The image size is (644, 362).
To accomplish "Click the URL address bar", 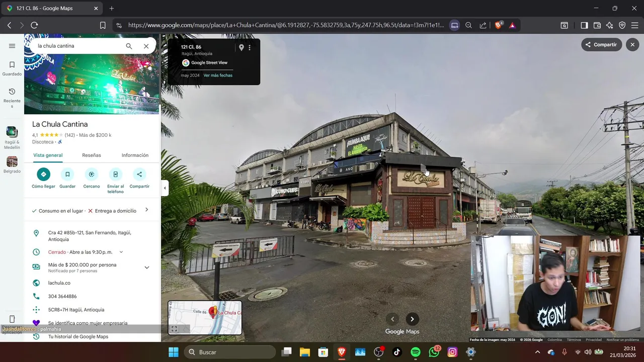I will (x=286, y=25).
